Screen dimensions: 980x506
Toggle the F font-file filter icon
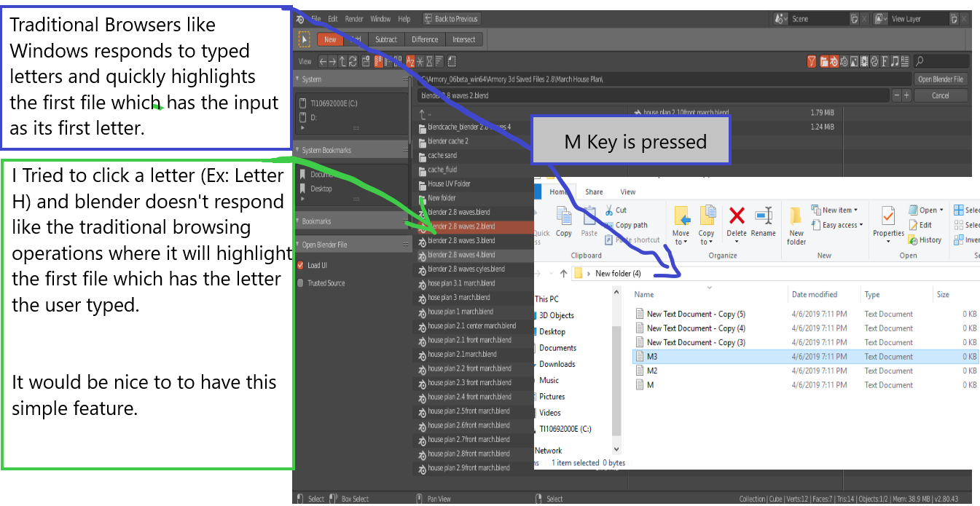coord(884,62)
